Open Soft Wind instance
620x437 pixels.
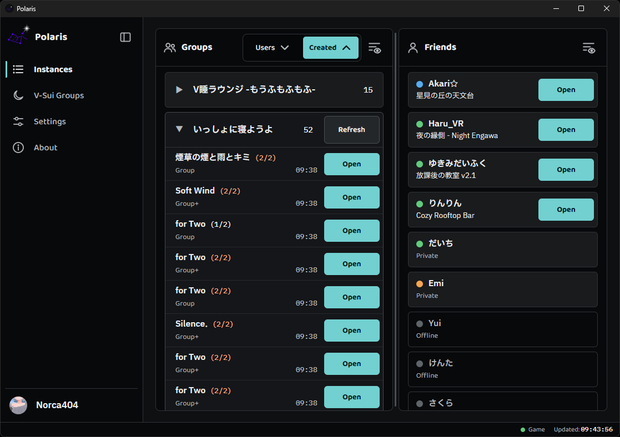(352, 197)
